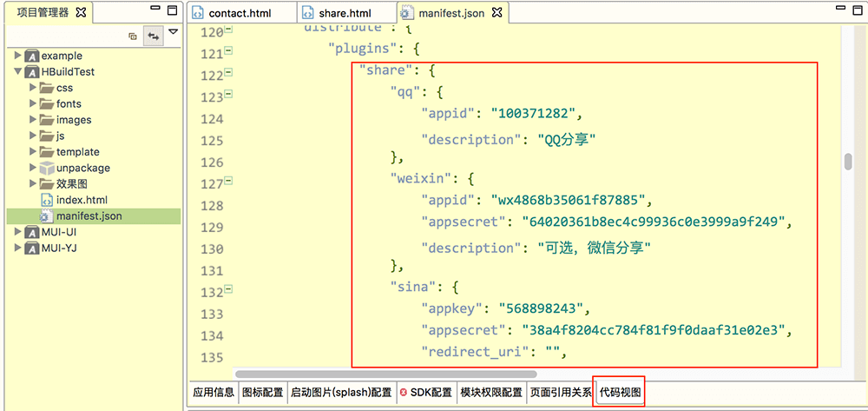Click the vertical scrollbar thumb in editor
Viewport: 868px width, 411px height.
[848, 162]
